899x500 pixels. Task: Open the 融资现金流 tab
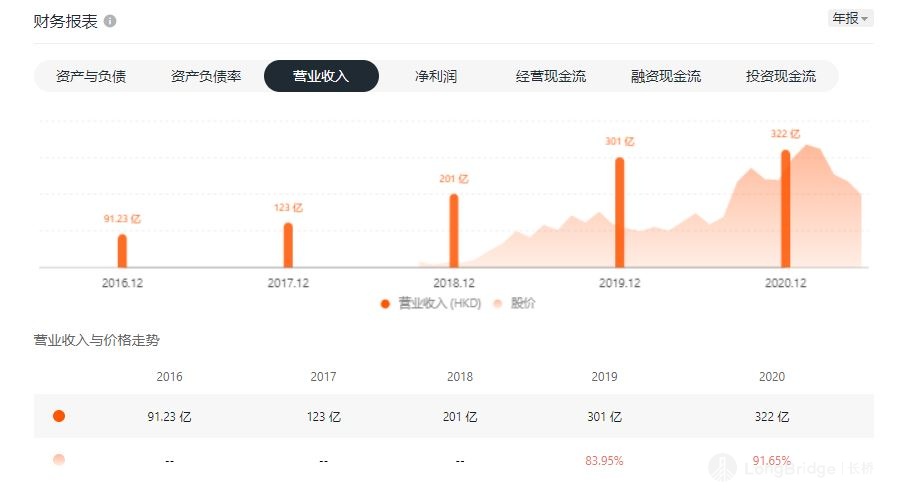(666, 76)
